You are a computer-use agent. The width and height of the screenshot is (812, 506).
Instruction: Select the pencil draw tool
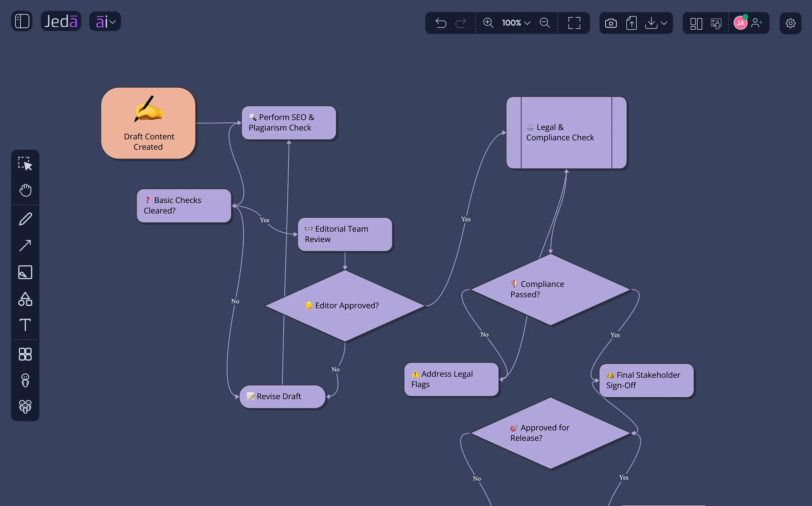(25, 219)
